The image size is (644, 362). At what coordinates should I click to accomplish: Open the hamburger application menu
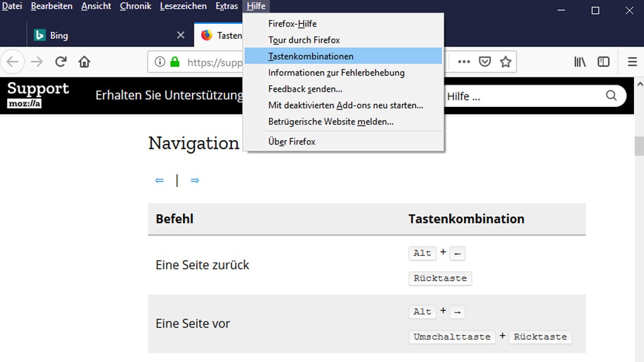point(633,62)
